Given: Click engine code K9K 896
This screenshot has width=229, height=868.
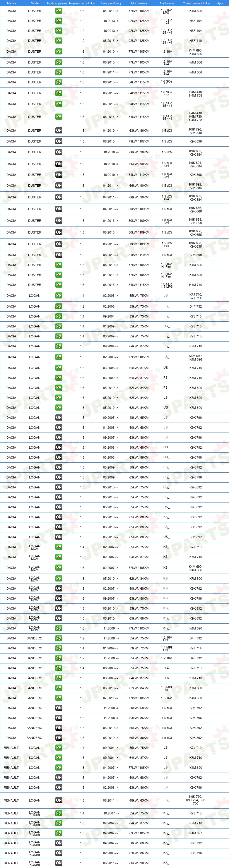Looking at the screenshot, I should [196, 142].
